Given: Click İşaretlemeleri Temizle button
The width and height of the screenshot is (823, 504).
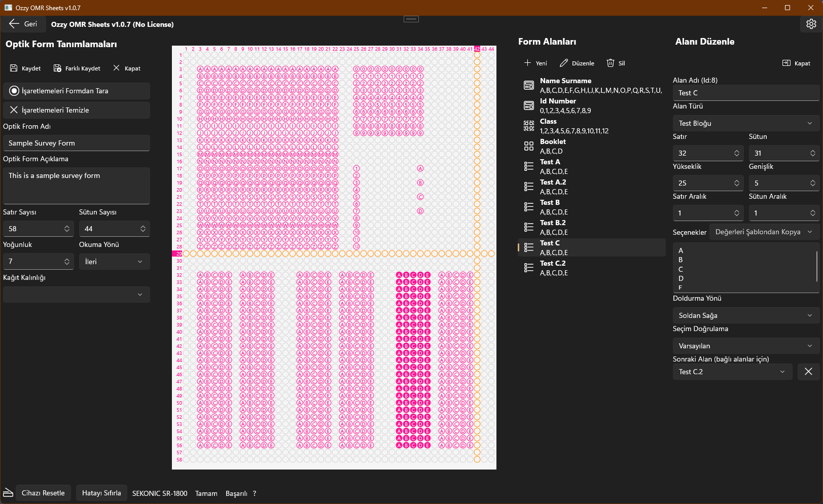Looking at the screenshot, I should click(x=77, y=110).
